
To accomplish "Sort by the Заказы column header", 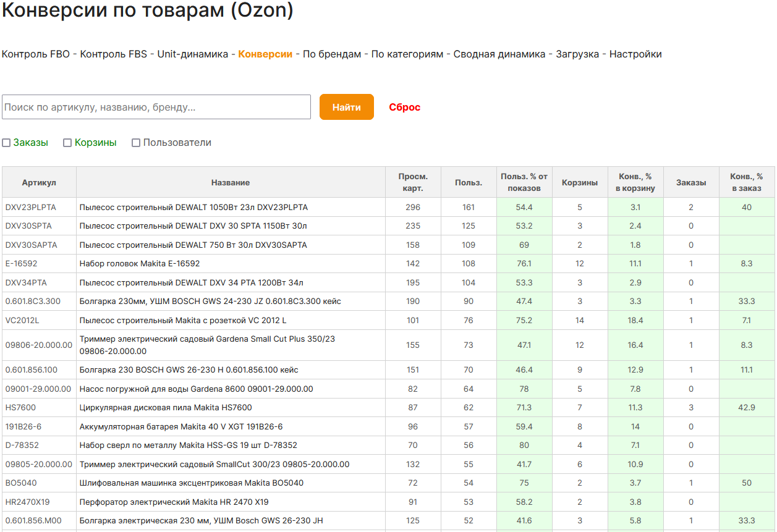I will pyautogui.click(x=691, y=182).
